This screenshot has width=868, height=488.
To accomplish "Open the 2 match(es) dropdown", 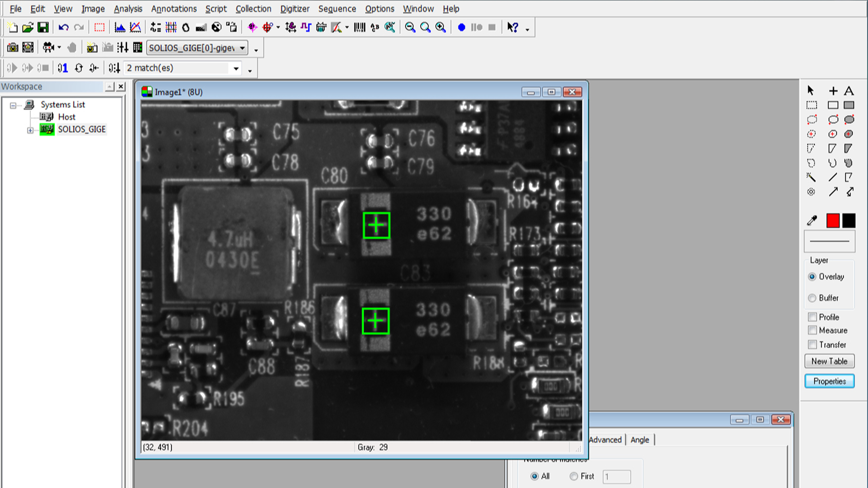I will (236, 68).
